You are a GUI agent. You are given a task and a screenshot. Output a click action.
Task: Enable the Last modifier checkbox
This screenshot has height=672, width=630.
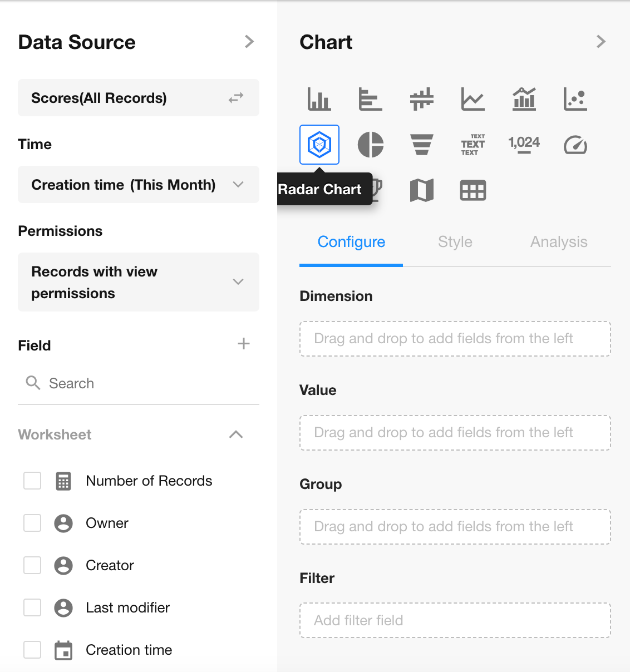tap(32, 607)
